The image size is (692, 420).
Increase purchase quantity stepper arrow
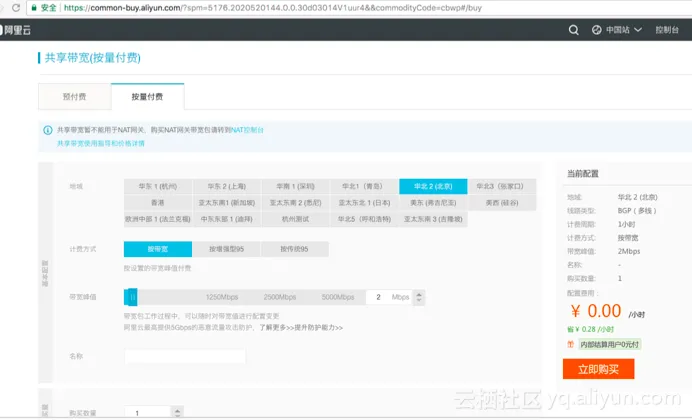coord(177,410)
